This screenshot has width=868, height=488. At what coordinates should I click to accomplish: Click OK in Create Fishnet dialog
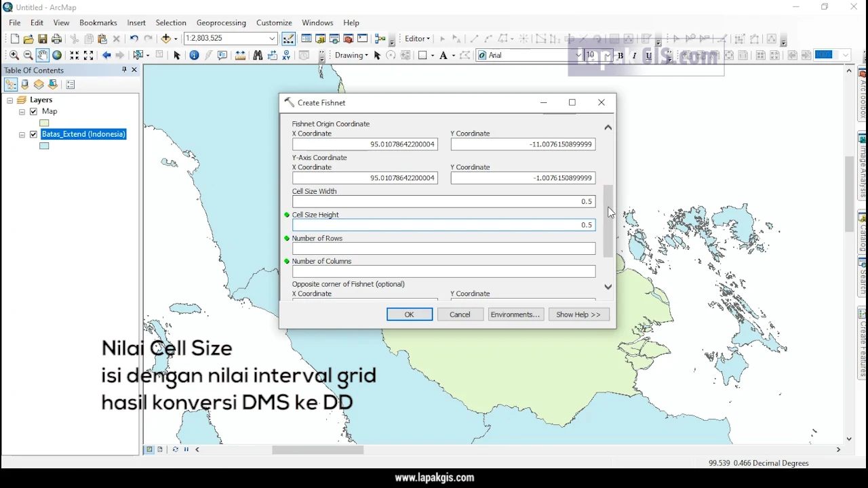tap(409, 314)
